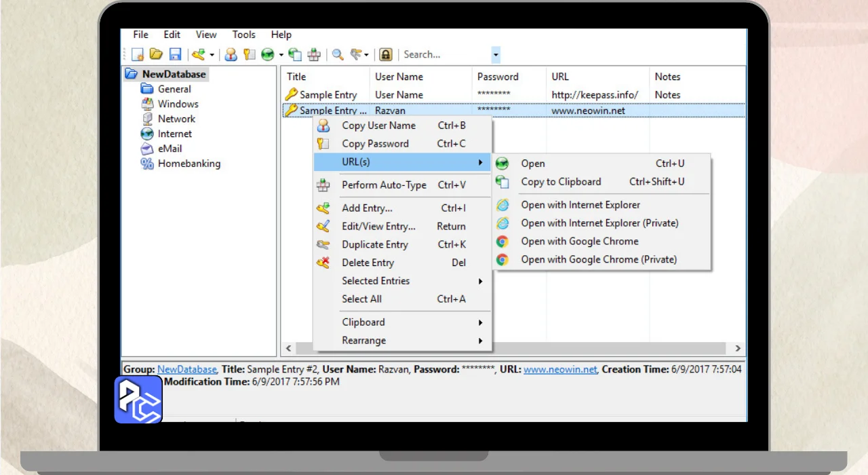Click the NewDatabase group link in details
The image size is (868, 475).
coord(186,369)
